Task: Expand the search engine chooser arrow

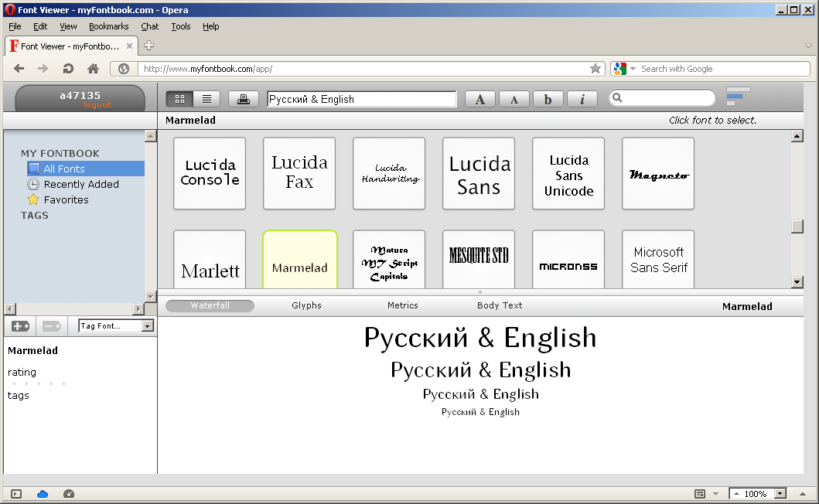Action: coord(633,69)
